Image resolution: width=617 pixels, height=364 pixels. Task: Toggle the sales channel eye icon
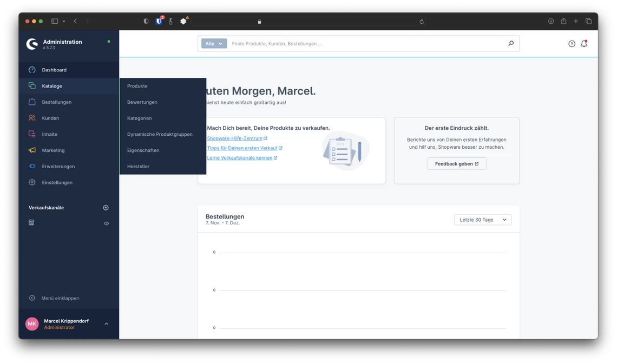(x=106, y=223)
